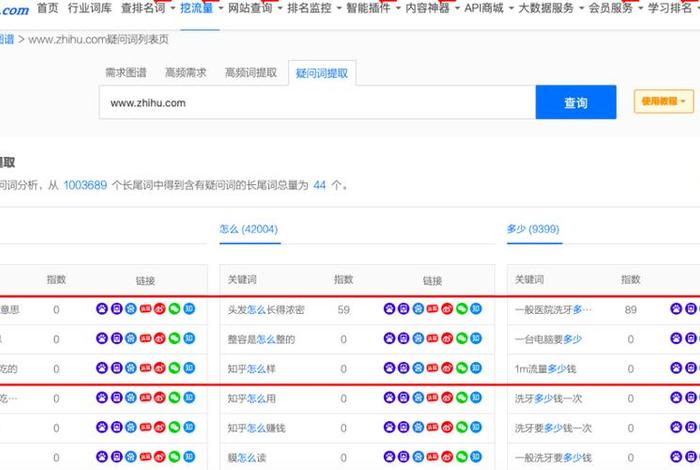Open keyword 一台电脑要多少

pyautogui.click(x=548, y=339)
